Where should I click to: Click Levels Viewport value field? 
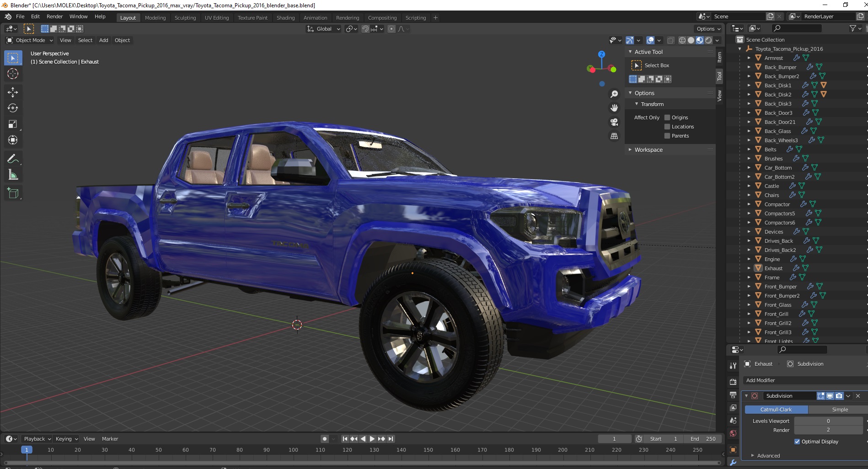(x=828, y=421)
